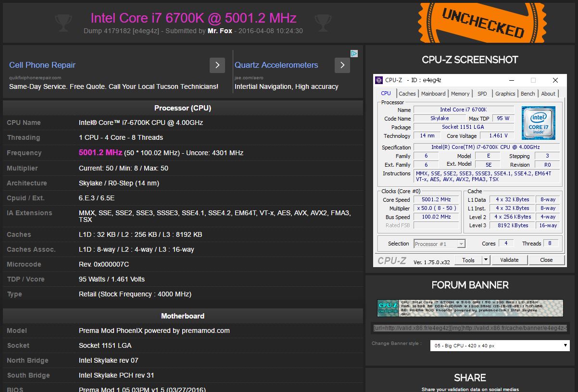Click the Close button in CPU-Z
Screen dimensions: 578x392
coord(546,260)
